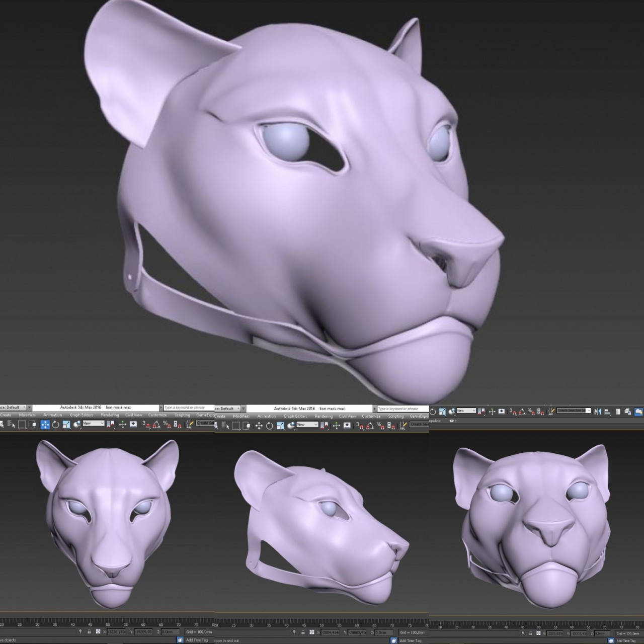Click the Populate tab in right window
This screenshot has width=644, height=644.
[x=434, y=421]
